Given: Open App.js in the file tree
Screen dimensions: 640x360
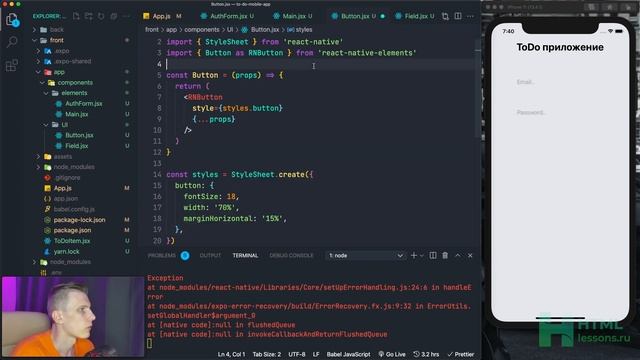Looking at the screenshot, I should (x=62, y=188).
